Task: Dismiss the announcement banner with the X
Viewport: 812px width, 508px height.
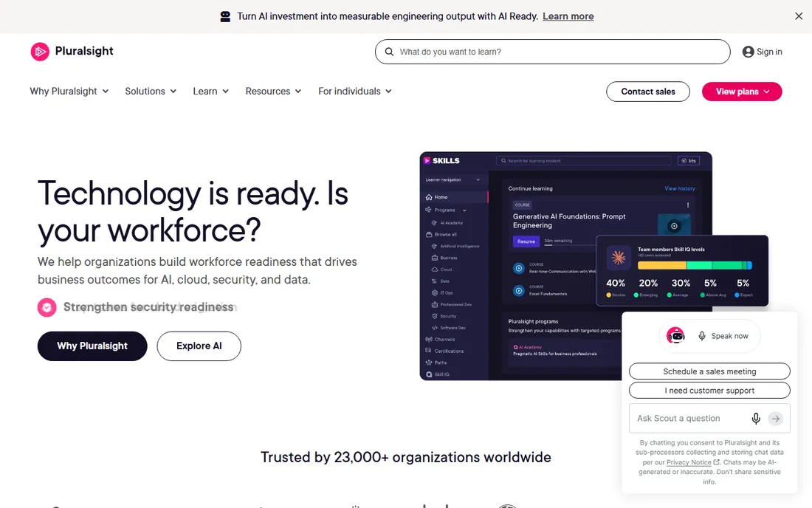Action: pos(799,16)
